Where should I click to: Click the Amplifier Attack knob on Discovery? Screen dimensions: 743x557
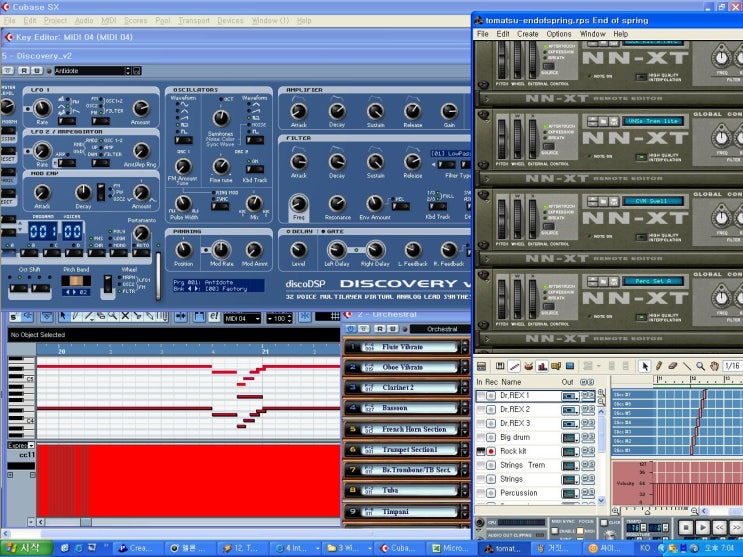tap(299, 111)
